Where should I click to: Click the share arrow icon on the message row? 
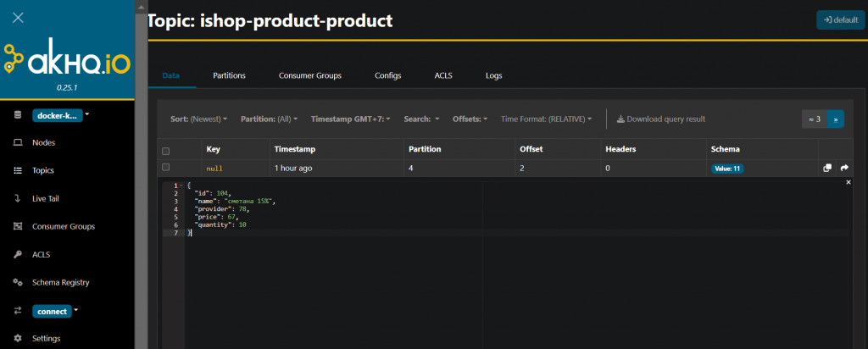tap(844, 168)
